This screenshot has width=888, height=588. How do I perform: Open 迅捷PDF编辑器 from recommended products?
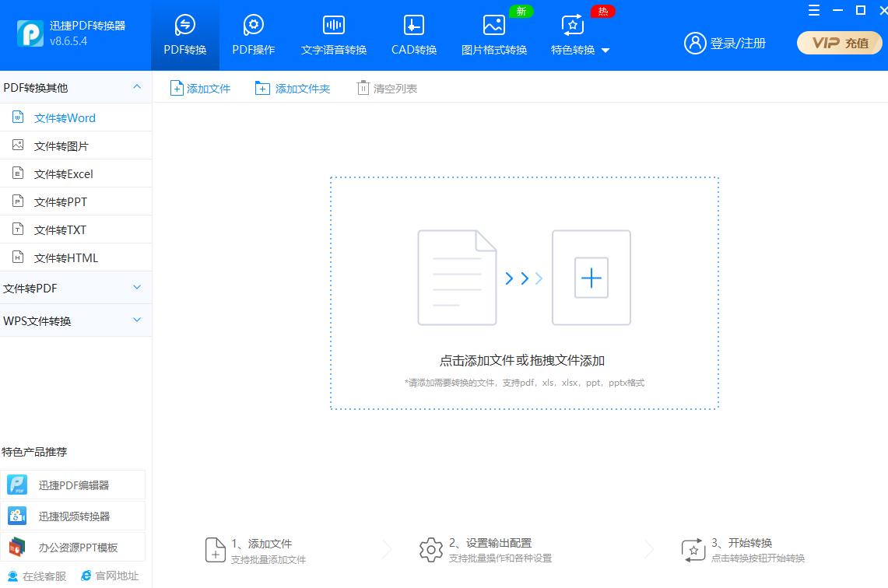75,484
